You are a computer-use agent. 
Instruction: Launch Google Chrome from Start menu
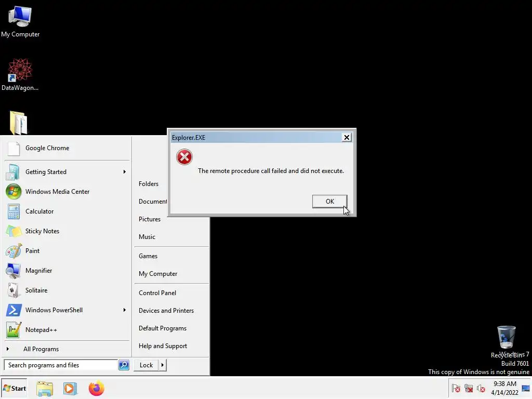click(x=66, y=148)
